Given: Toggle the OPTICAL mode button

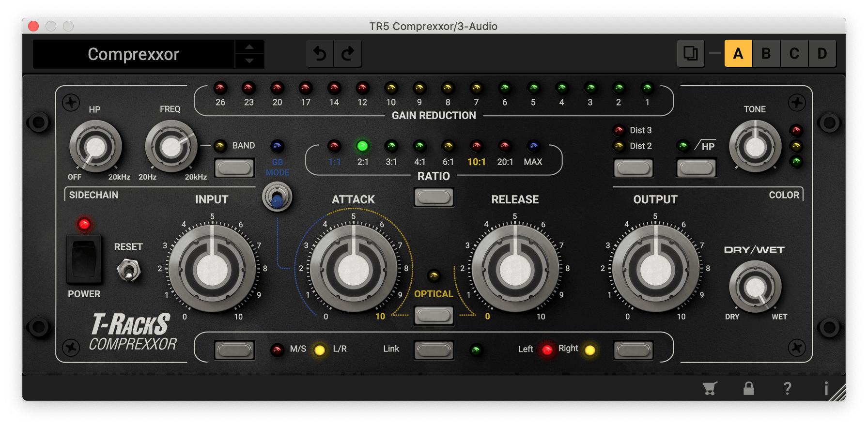Looking at the screenshot, I should [x=434, y=316].
